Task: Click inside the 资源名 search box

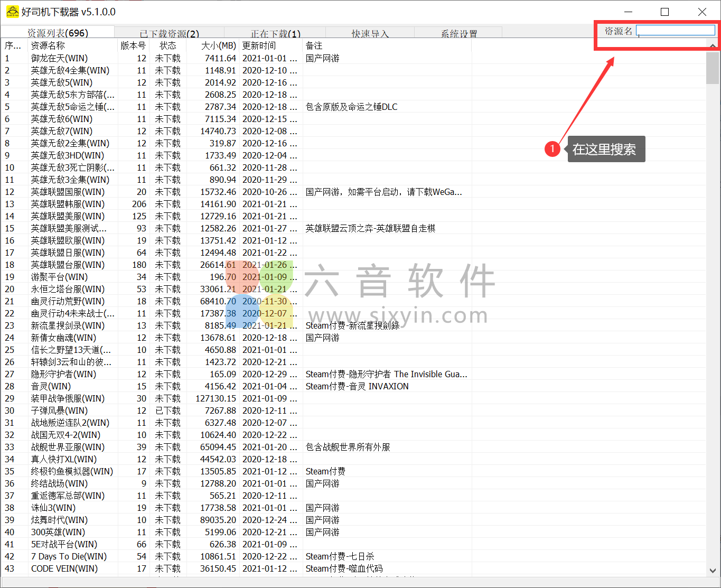Action: [x=675, y=31]
